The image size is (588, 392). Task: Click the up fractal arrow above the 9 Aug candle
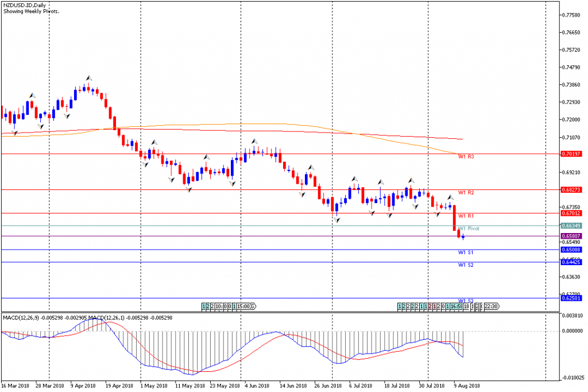451,197
